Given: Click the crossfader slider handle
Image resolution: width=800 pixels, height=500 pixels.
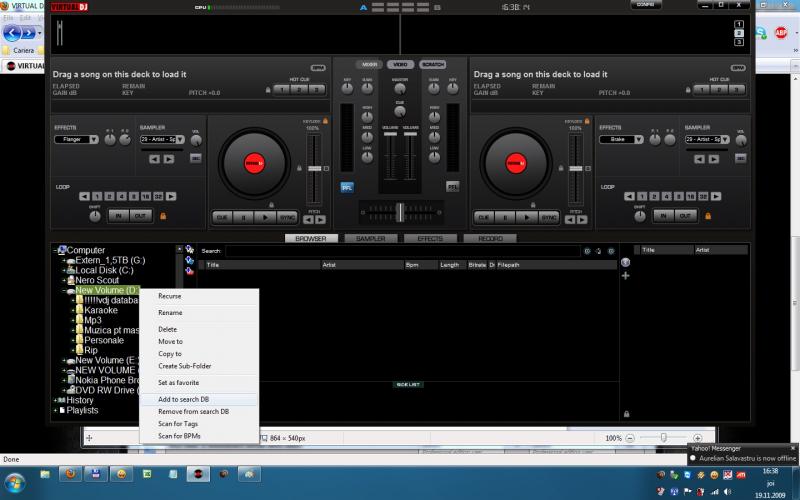Looking at the screenshot, I should coord(399,211).
